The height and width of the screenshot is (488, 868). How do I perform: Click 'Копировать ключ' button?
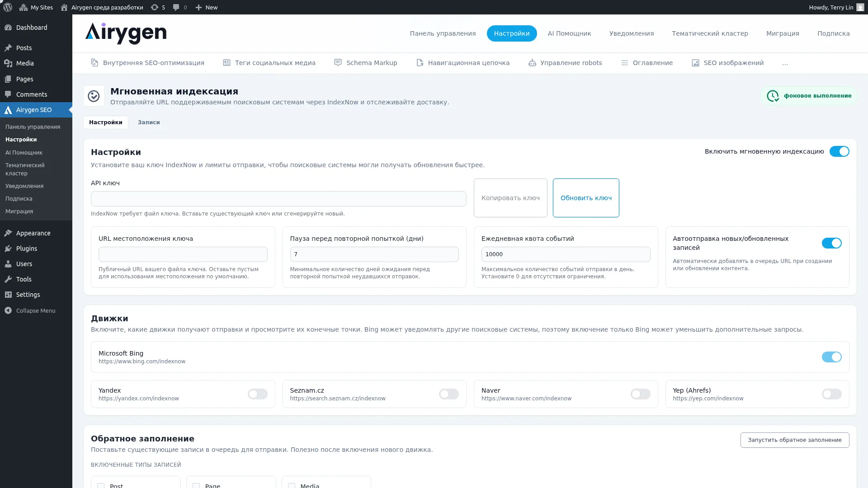pos(510,198)
